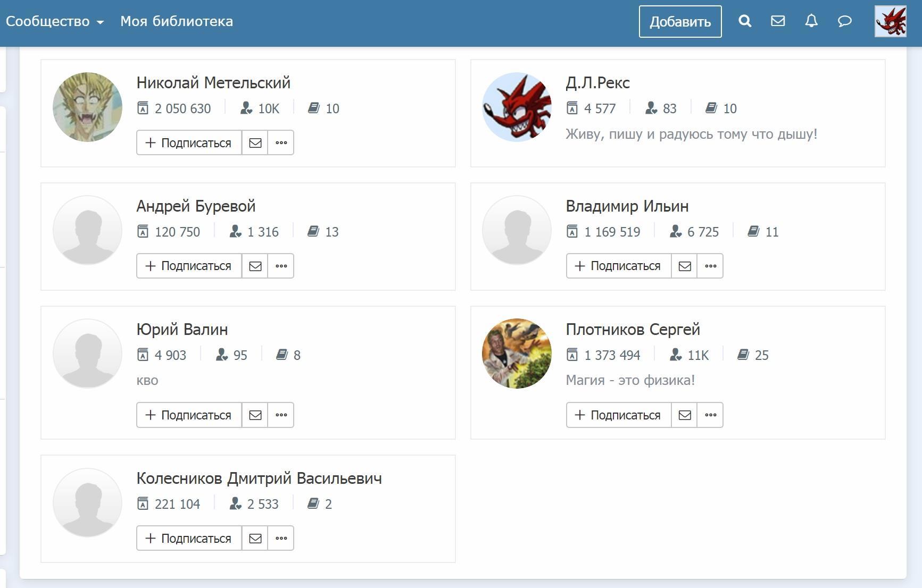Click envelope icon for Владимир Ильин
Screen dimensions: 922x588
684,266
